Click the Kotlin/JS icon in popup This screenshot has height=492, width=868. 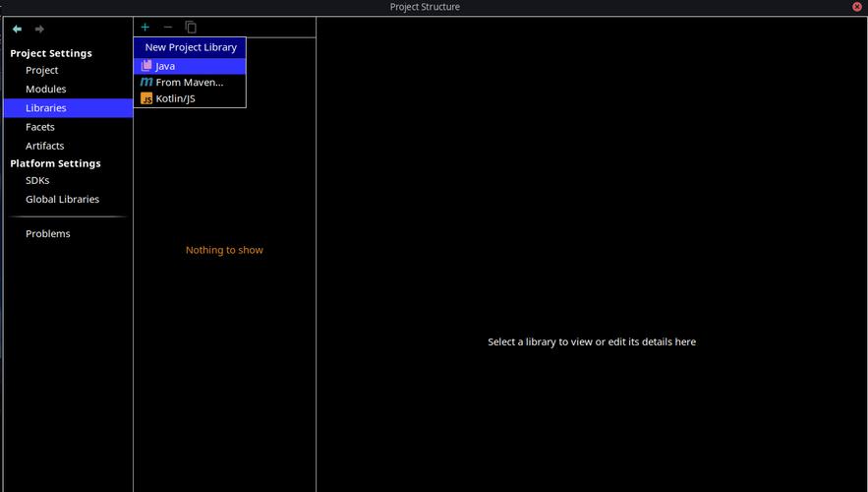pos(146,98)
